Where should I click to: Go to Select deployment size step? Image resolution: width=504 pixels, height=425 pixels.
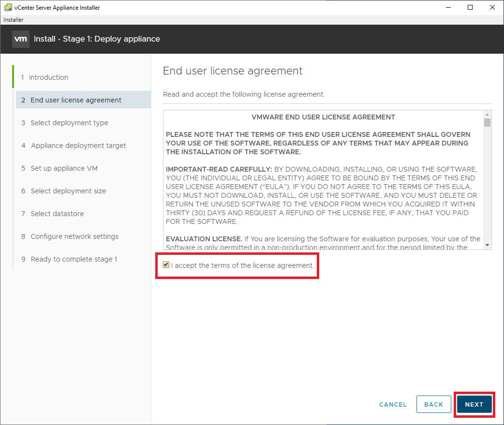pyautogui.click(x=68, y=191)
